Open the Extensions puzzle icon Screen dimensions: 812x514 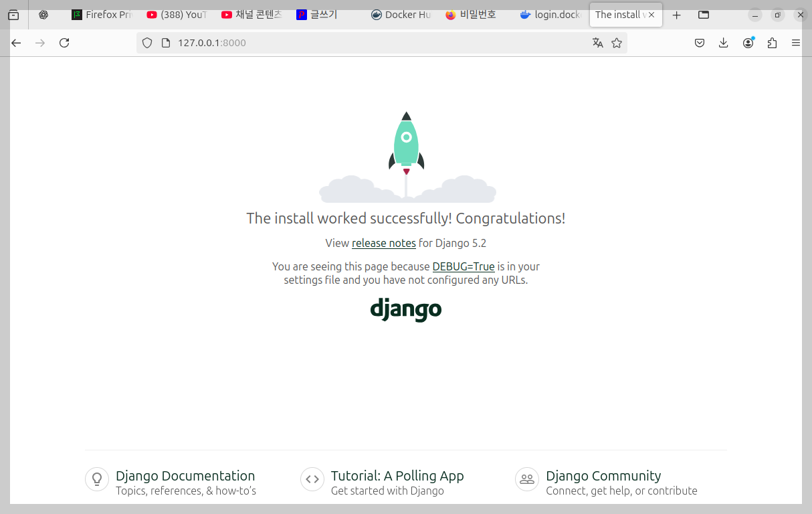(772, 43)
